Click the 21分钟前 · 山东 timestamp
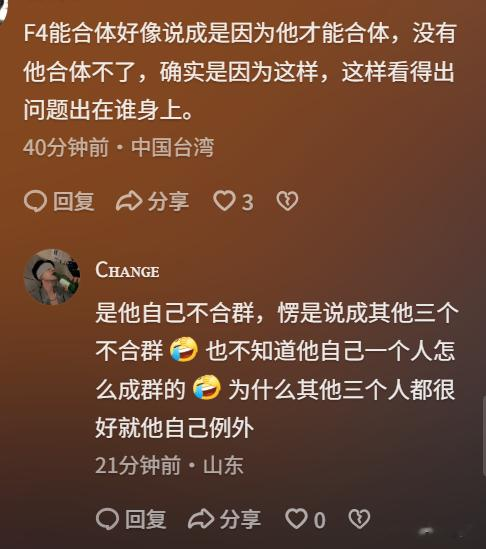This screenshot has width=486, height=549. tap(169, 465)
